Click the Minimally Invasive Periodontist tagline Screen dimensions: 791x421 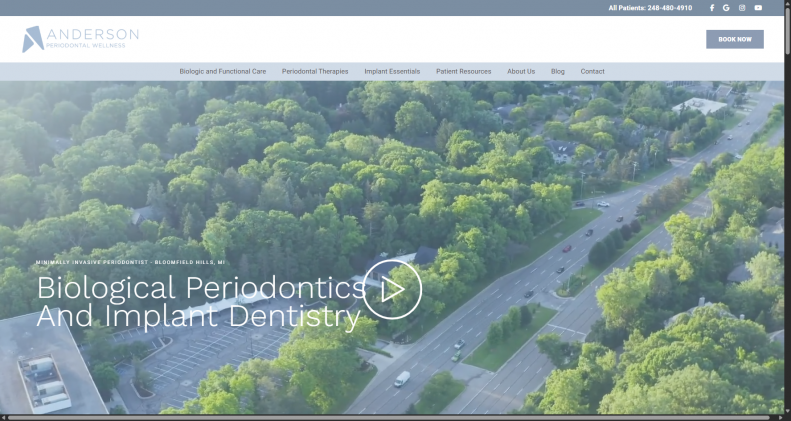131,262
